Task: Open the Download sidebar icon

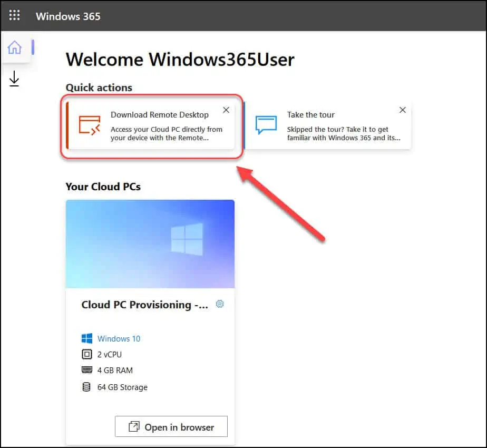Action: [x=14, y=79]
